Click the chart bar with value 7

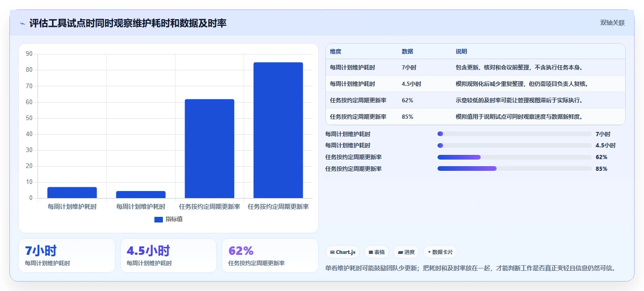point(72,192)
